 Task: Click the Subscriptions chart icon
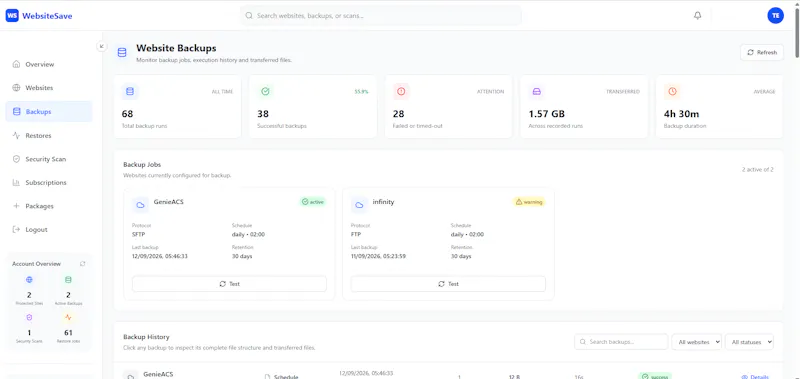(x=16, y=183)
